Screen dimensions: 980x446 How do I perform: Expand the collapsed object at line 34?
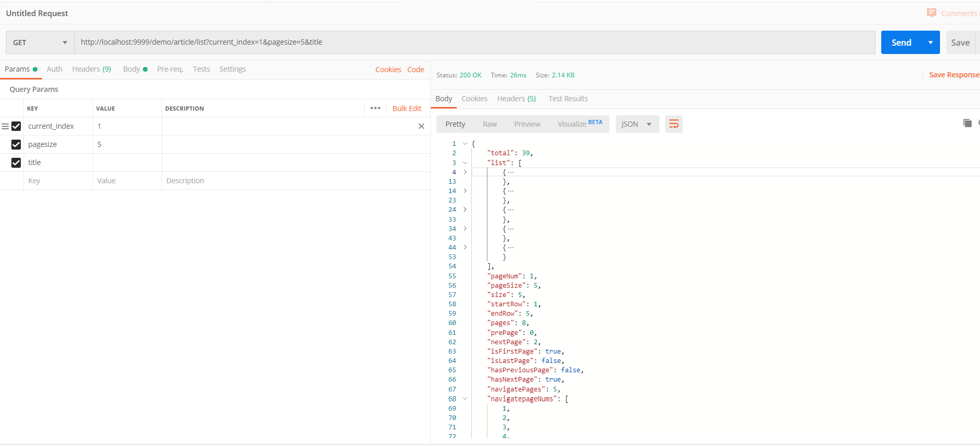[465, 228]
